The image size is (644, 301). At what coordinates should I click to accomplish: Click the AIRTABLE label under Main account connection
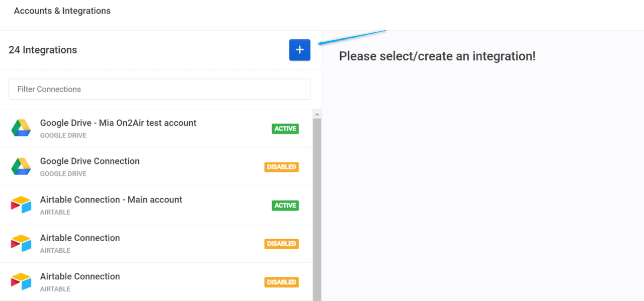pos(55,212)
